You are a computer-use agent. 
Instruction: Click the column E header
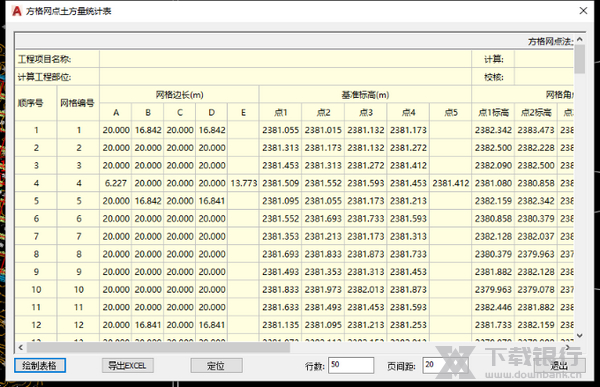click(243, 113)
